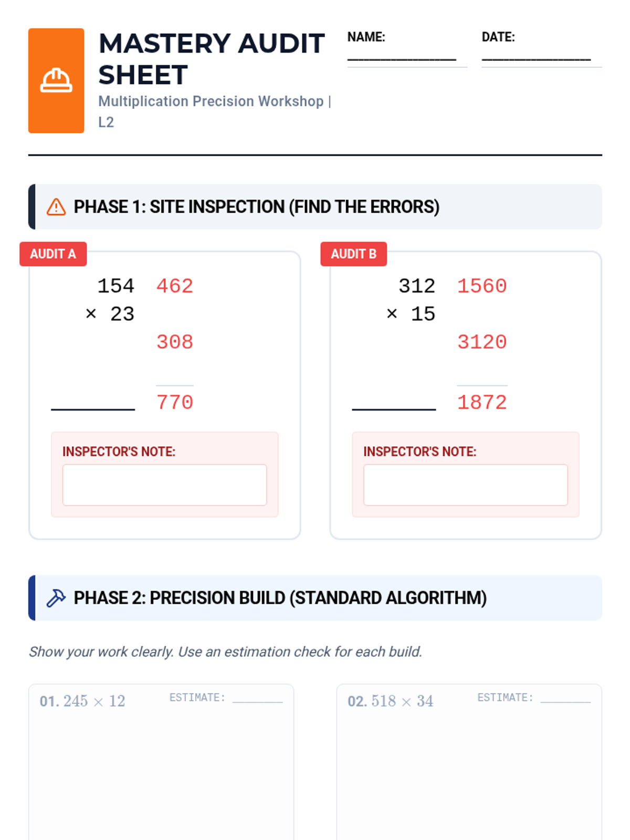630x840 pixels.
Task: Click the partial product 3120 in Audit B
Action: pos(482,342)
